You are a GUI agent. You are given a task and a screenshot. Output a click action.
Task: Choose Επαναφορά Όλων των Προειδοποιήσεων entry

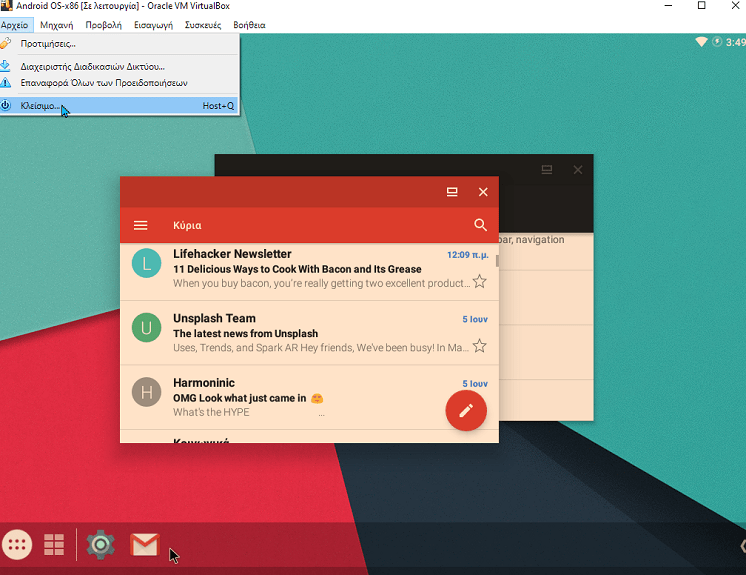tap(119, 83)
